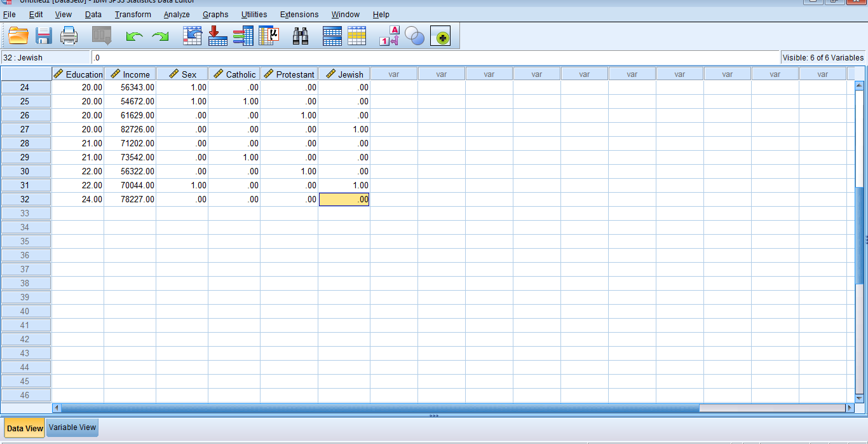
Task: Select row header 27
Action: tap(25, 129)
